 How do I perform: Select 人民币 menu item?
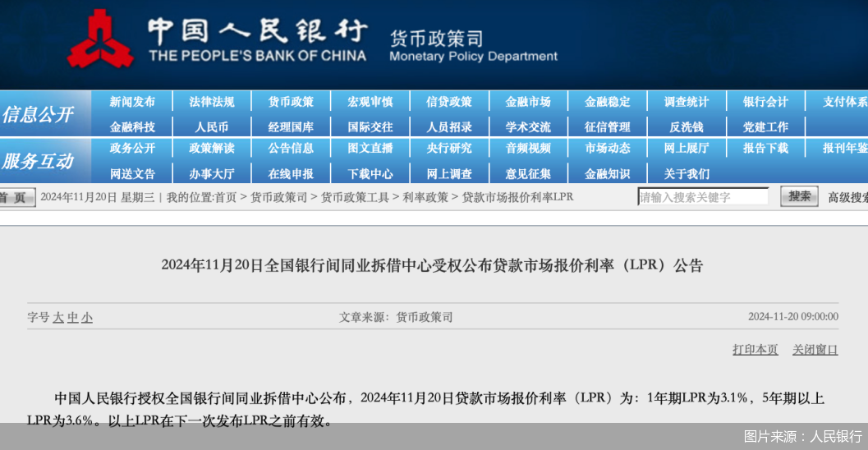click(212, 127)
